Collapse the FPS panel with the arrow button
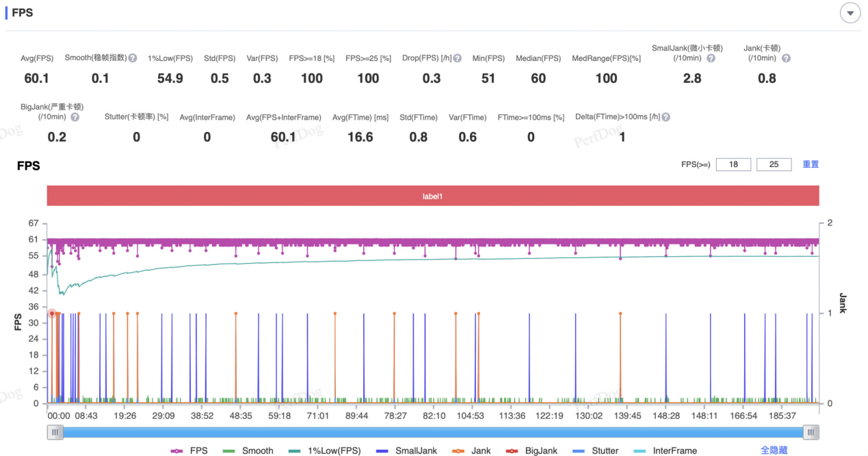 pos(850,14)
